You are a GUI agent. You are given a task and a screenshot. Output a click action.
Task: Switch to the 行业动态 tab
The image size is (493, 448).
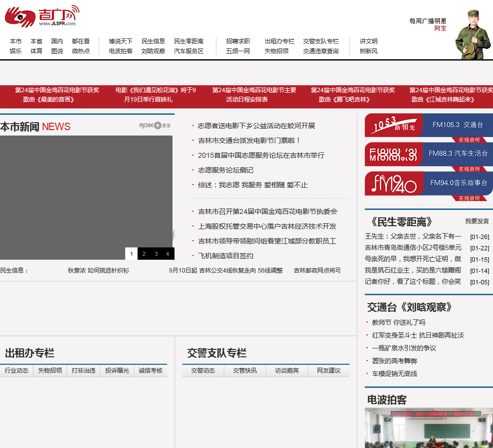coord(16,371)
